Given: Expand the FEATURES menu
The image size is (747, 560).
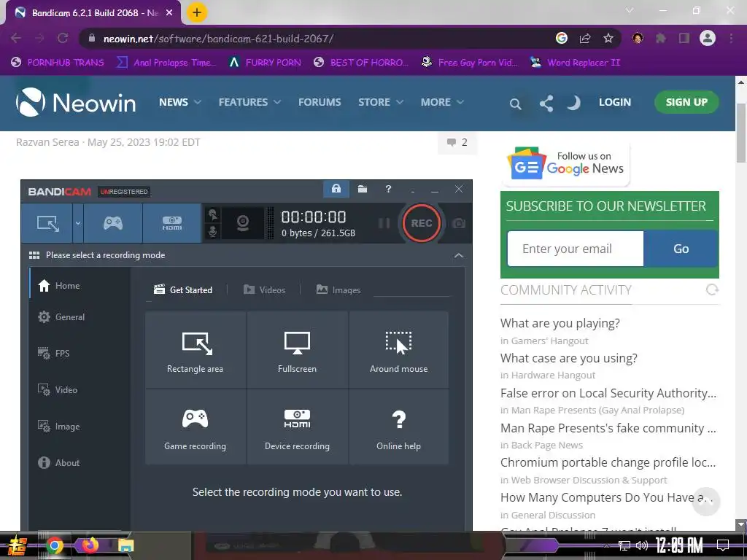Looking at the screenshot, I should pyautogui.click(x=249, y=102).
